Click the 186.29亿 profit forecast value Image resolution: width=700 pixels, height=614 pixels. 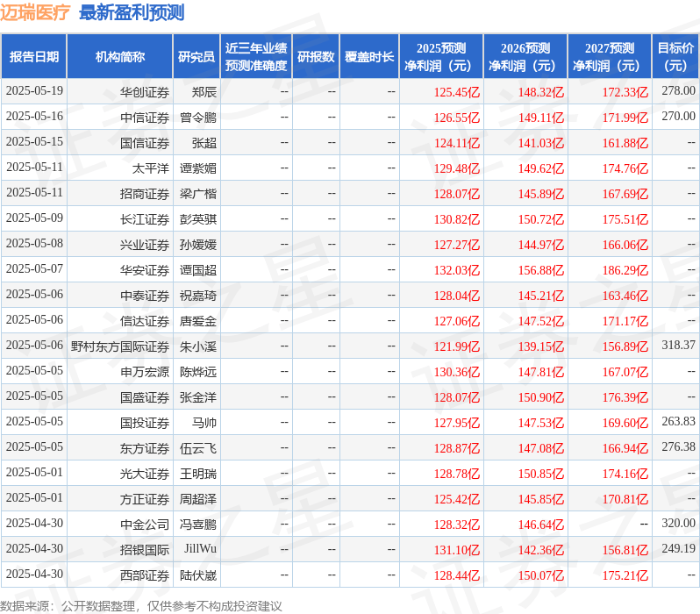click(625, 270)
